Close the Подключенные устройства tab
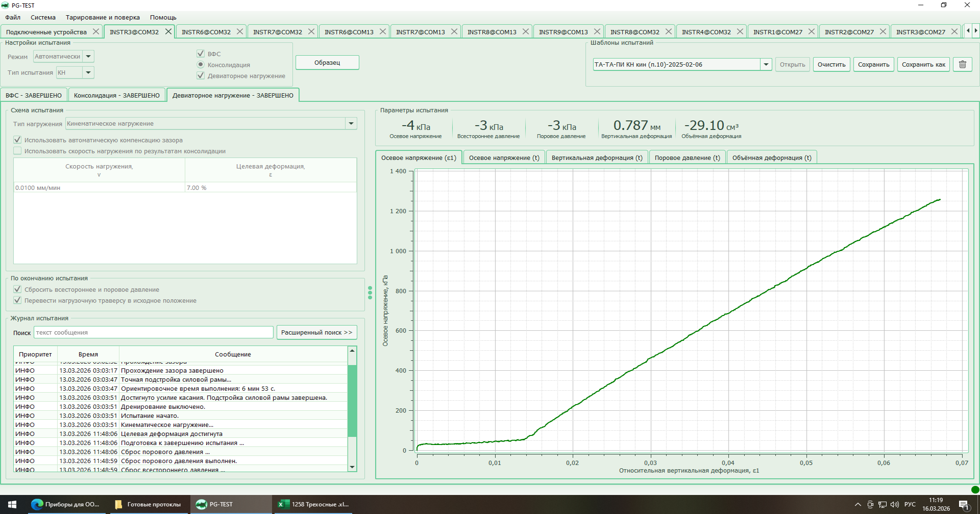Viewport: 980px width, 514px height. click(96, 31)
